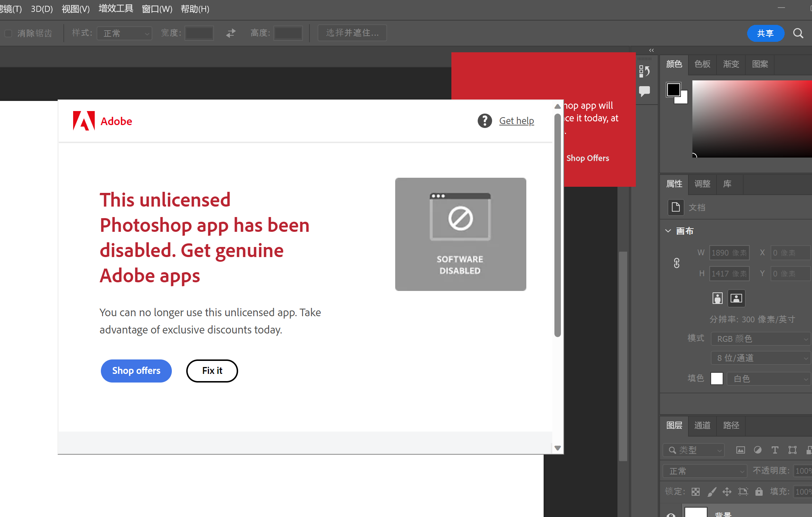This screenshot has width=812, height=517.
Task: Filter layers by shape layers icon
Action: [x=793, y=450]
